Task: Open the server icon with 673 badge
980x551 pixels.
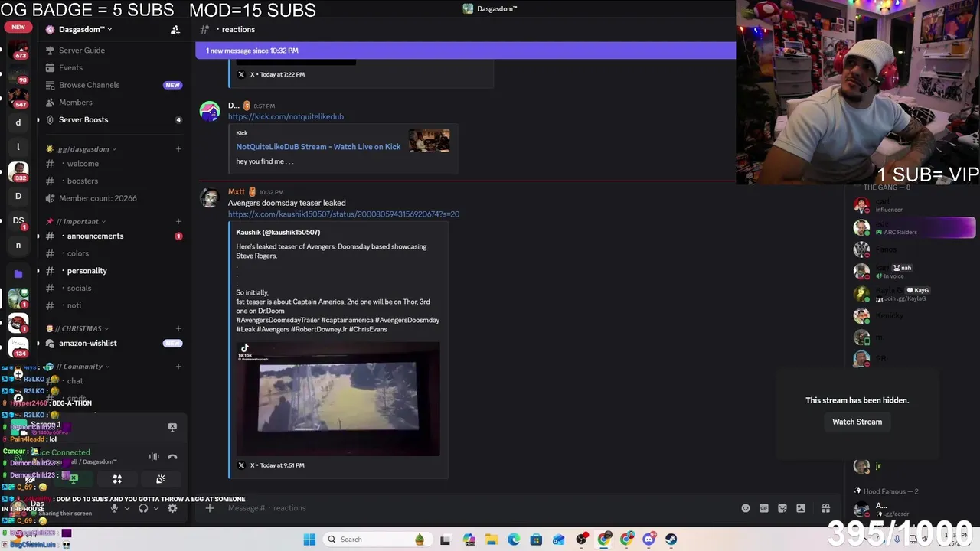Action: pos(18,50)
